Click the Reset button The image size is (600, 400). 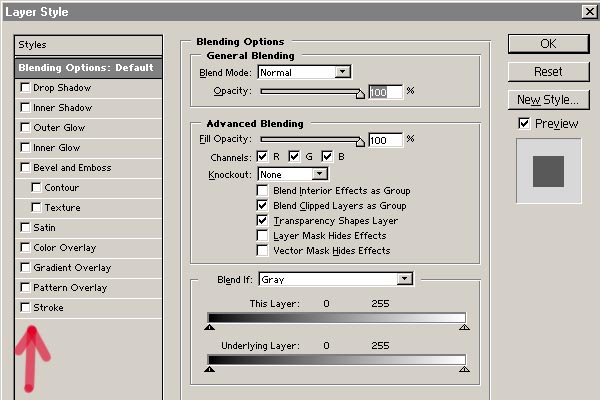[548, 72]
